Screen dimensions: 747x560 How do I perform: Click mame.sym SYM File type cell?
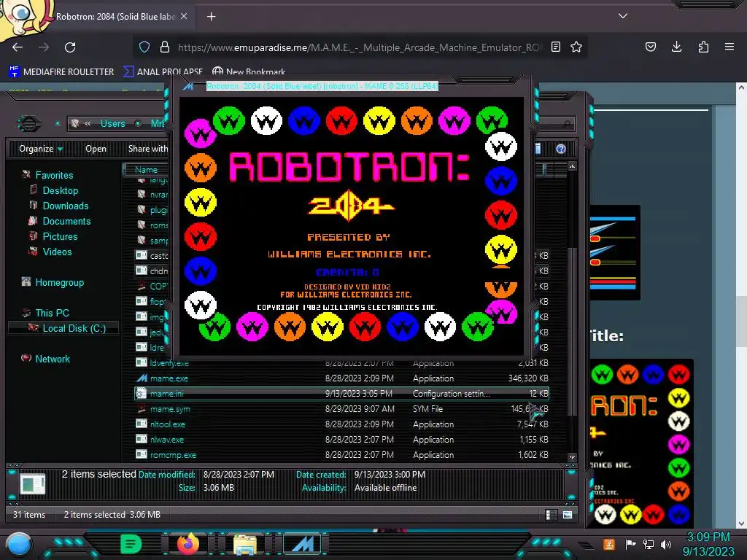click(x=427, y=408)
